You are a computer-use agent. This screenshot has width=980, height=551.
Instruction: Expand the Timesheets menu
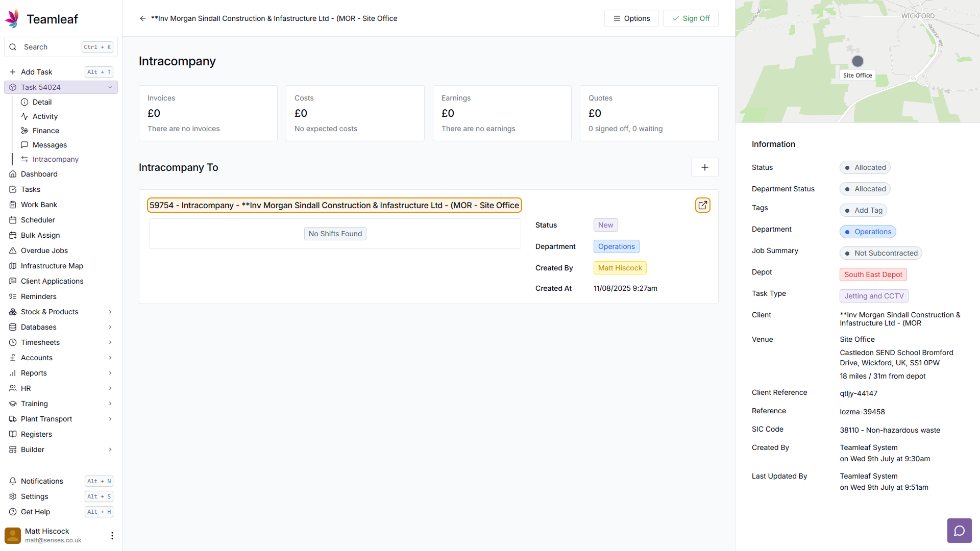[x=110, y=342]
